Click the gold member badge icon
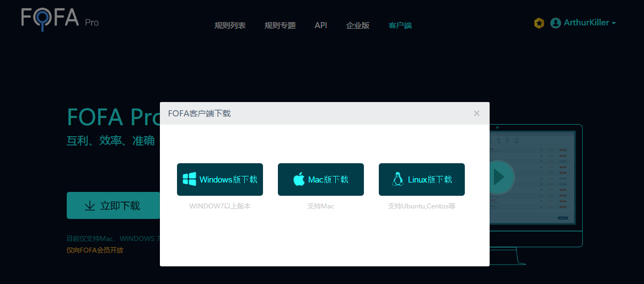 click(539, 23)
